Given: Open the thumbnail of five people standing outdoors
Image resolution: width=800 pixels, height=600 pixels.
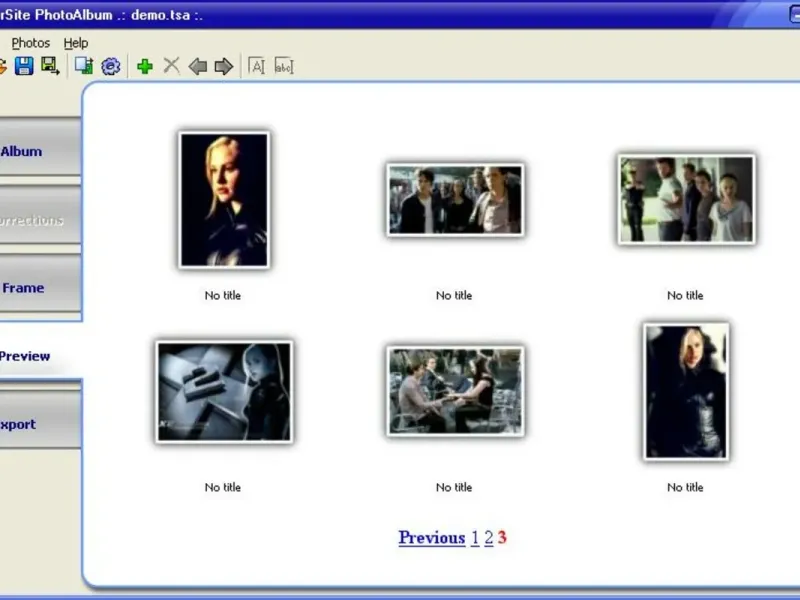Looking at the screenshot, I should pyautogui.click(x=686, y=199).
